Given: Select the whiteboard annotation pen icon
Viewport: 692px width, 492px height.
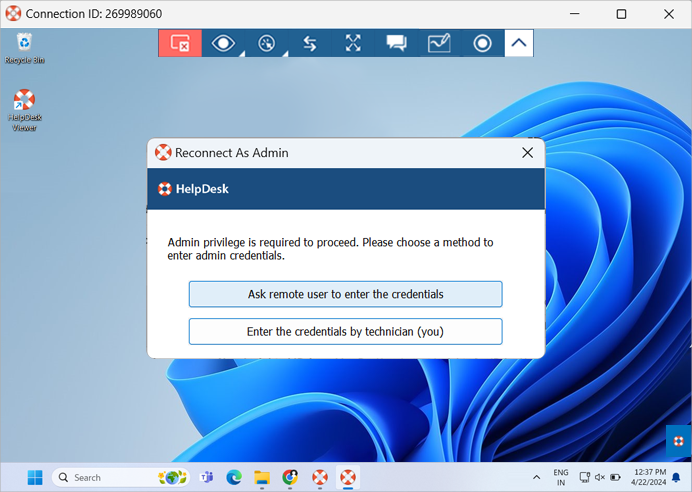Looking at the screenshot, I should pos(439,43).
